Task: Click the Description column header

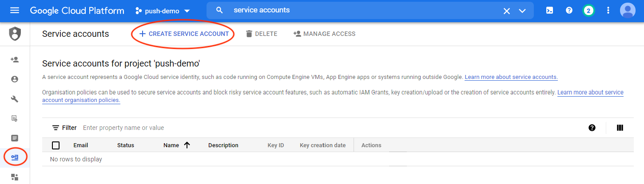Action: 223,145
